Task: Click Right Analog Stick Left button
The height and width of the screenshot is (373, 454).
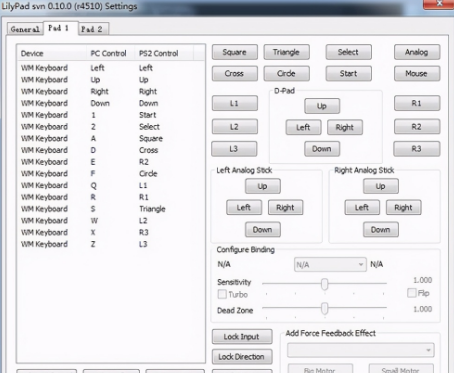Action: (362, 208)
